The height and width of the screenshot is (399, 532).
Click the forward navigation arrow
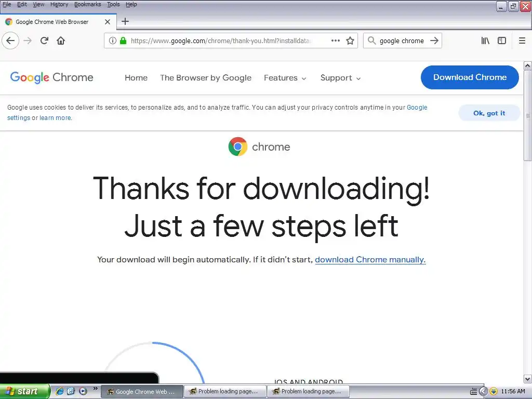coord(28,41)
